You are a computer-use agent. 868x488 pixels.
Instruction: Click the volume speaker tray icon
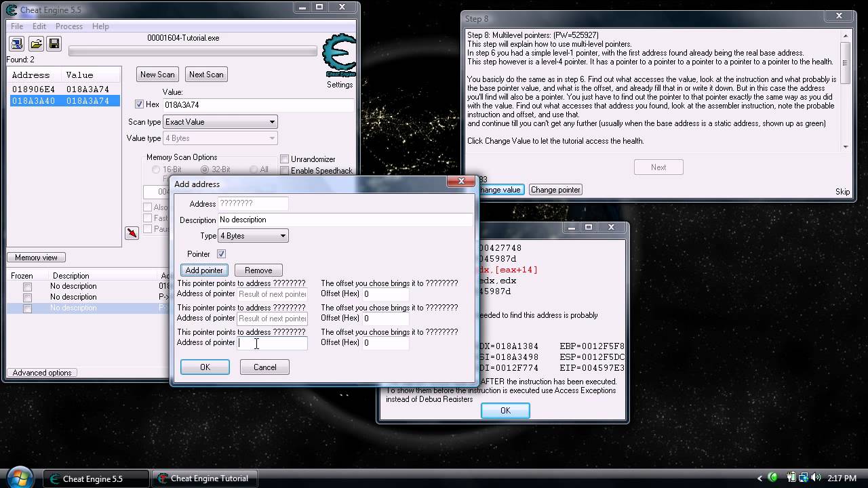tap(814, 479)
